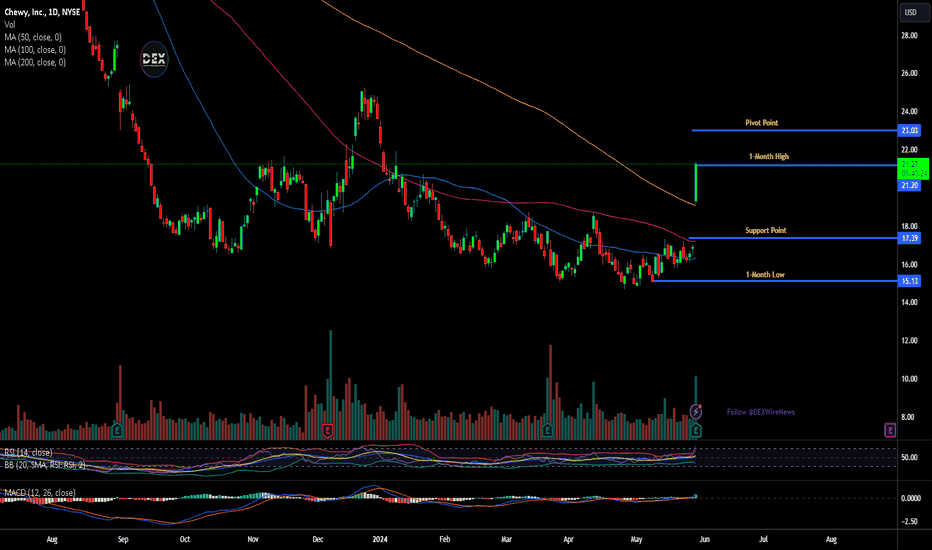Select the MA (100, close, 0) legend
Viewport: 932px width, 550px height.
35,50
